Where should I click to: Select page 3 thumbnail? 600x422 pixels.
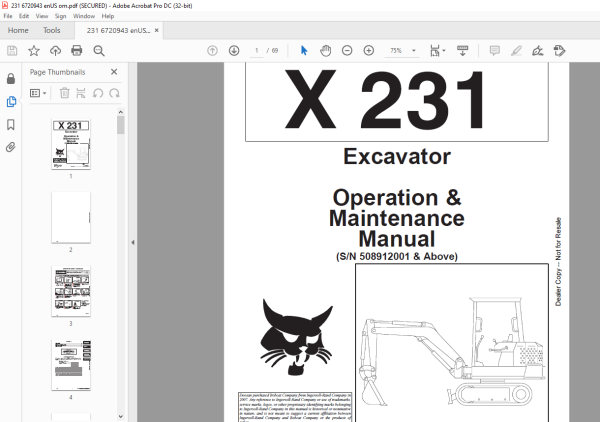71,291
